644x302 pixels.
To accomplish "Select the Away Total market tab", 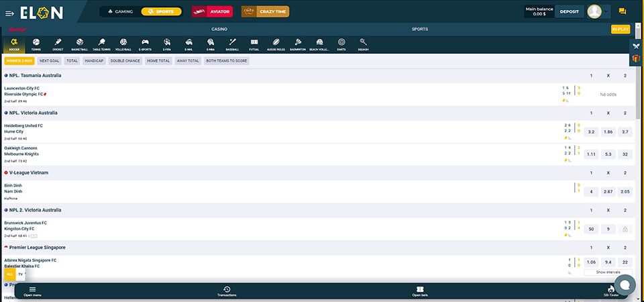I will coord(188,61).
